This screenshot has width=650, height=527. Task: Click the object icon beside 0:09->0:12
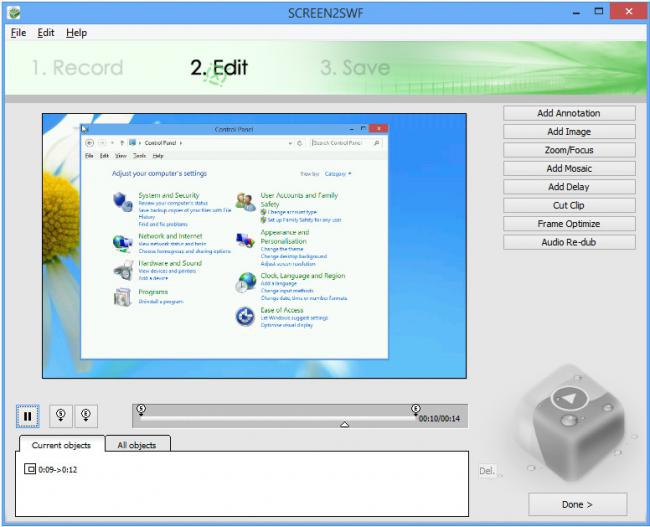click(30, 469)
